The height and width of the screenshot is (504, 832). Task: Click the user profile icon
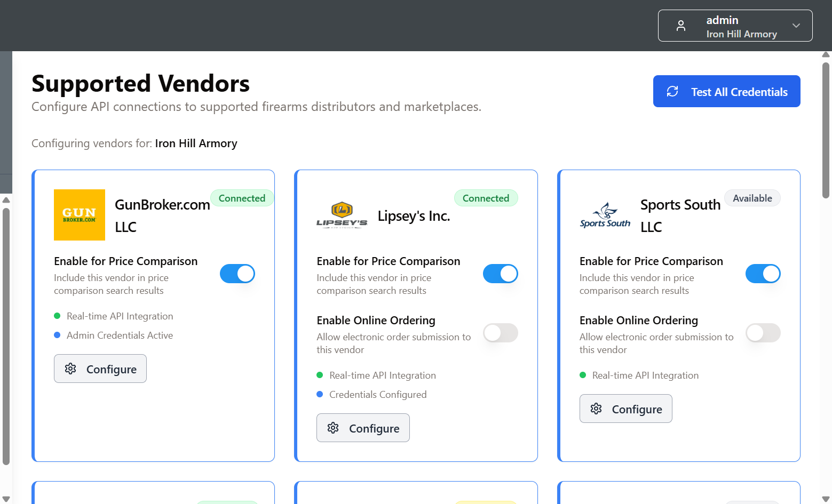681,26
